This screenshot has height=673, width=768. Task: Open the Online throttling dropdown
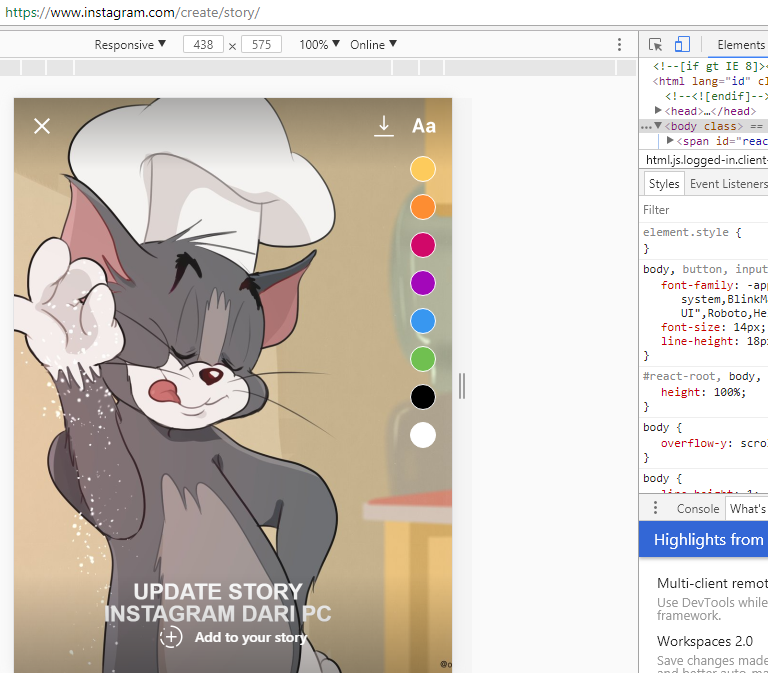pos(373,45)
